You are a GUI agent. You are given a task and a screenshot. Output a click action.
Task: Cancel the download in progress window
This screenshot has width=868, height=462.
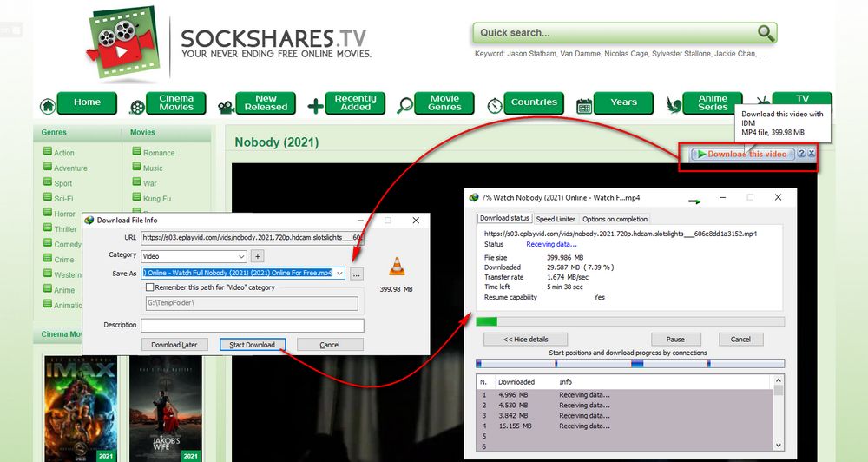pos(740,339)
